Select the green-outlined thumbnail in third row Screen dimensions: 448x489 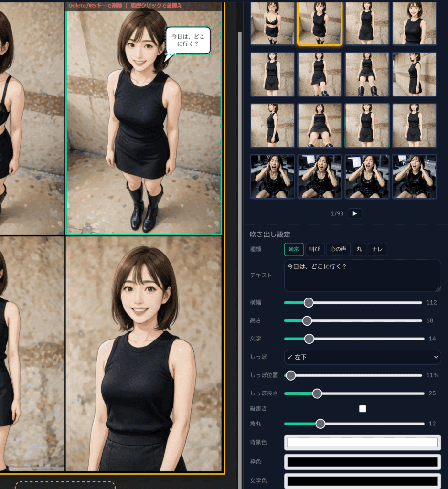[367, 126]
